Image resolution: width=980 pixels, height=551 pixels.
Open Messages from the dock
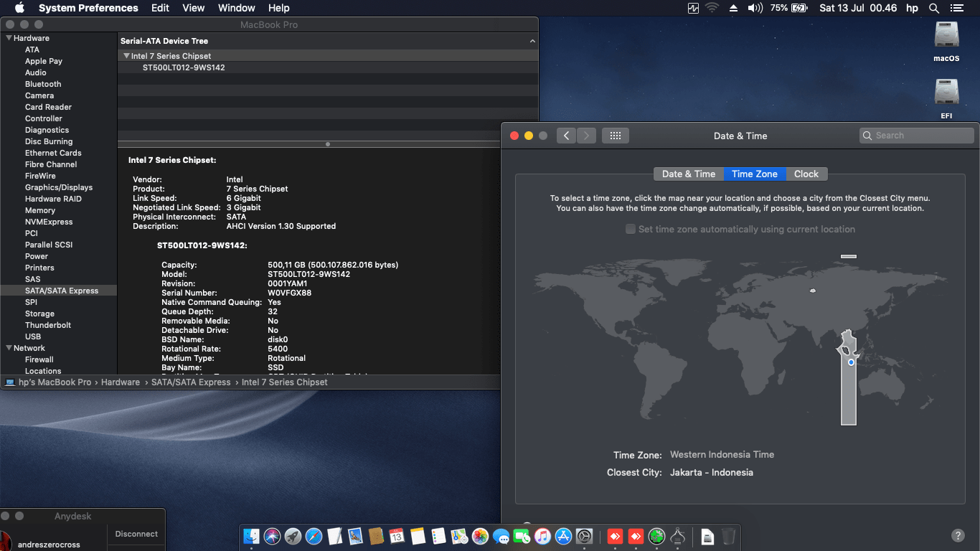(501, 536)
